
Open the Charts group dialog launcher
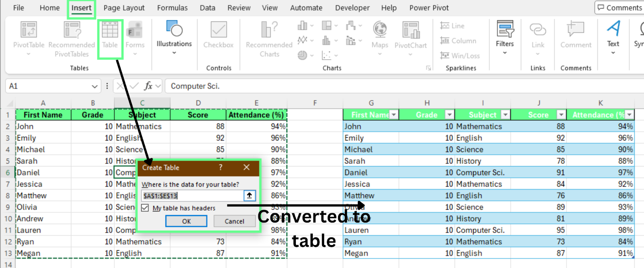point(429,68)
